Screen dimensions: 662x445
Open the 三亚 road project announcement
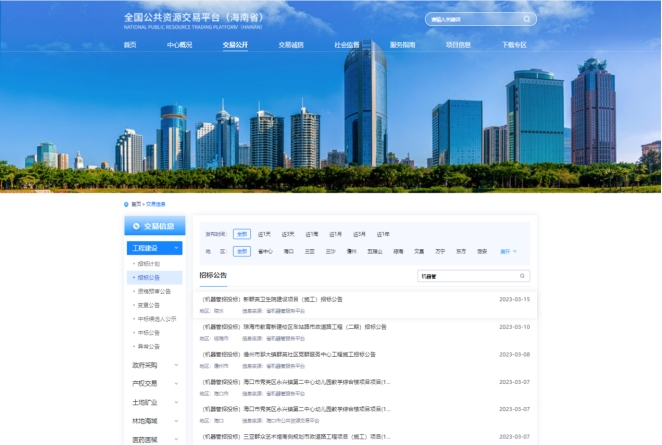[297, 437]
